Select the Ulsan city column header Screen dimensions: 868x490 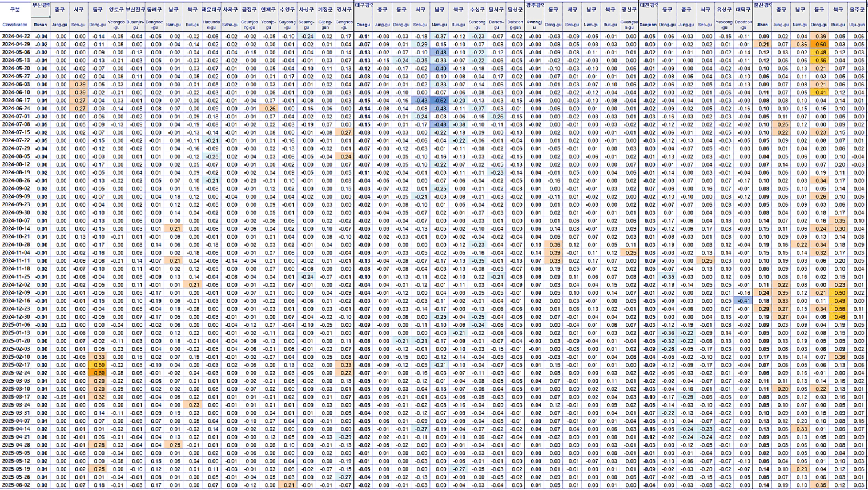[762, 25]
